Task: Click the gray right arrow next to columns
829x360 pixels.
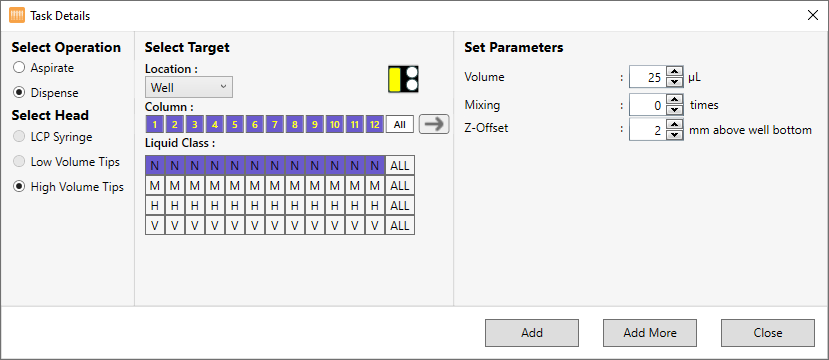Action: point(434,124)
